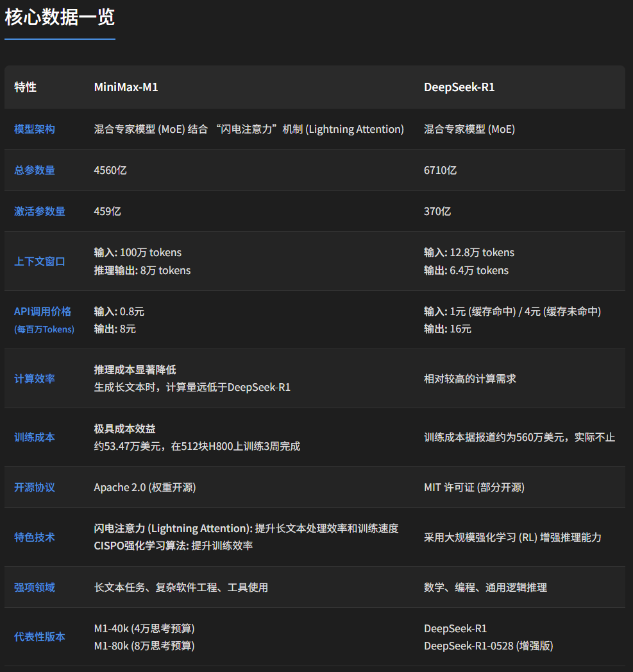Click the text 输出: 6.4万 tokens
This screenshot has width=633, height=672.
(466, 270)
